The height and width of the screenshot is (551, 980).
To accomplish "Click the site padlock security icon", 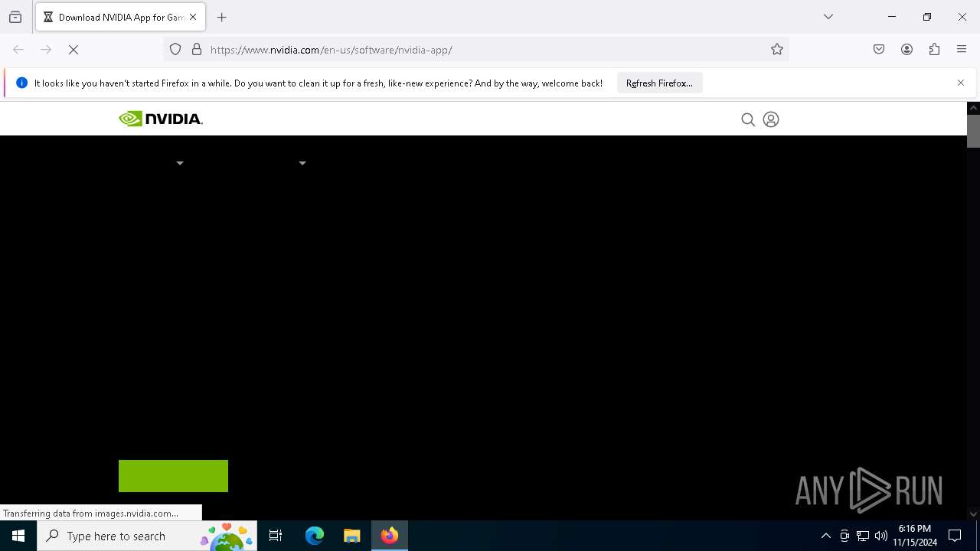I will point(197,50).
